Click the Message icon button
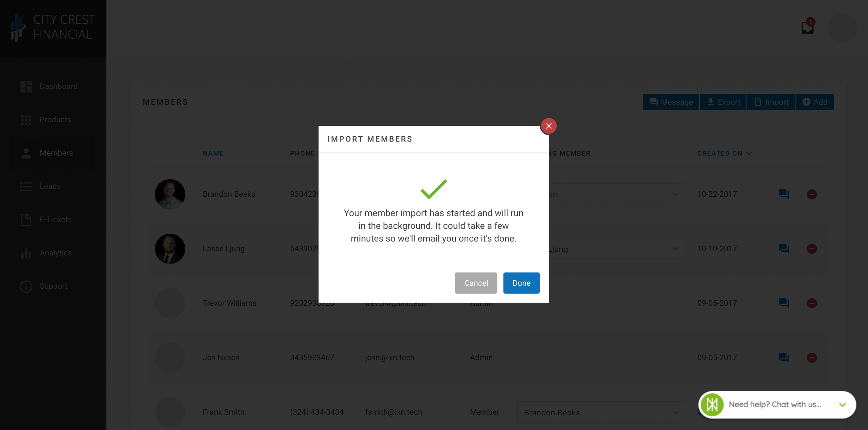The width and height of the screenshot is (868, 430). [x=671, y=102]
